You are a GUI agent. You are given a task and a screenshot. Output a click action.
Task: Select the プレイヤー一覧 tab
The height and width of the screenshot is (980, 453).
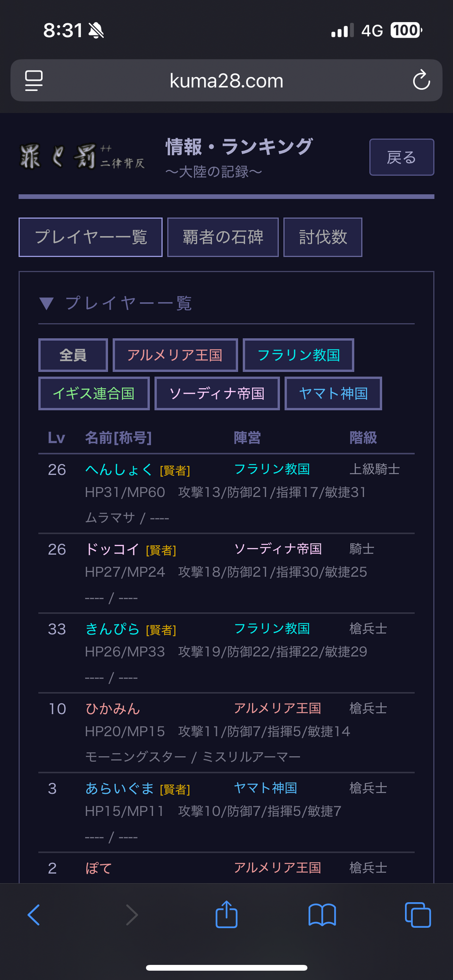(91, 237)
